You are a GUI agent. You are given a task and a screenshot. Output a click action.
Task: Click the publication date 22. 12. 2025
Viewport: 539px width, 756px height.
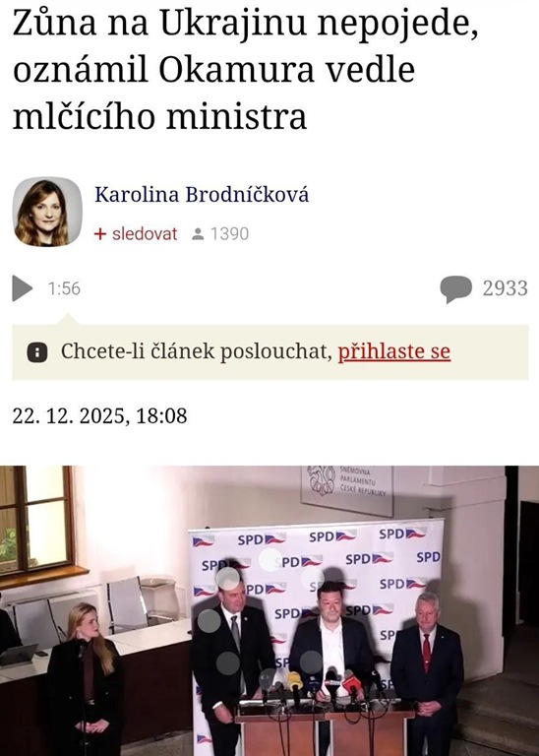(71, 415)
